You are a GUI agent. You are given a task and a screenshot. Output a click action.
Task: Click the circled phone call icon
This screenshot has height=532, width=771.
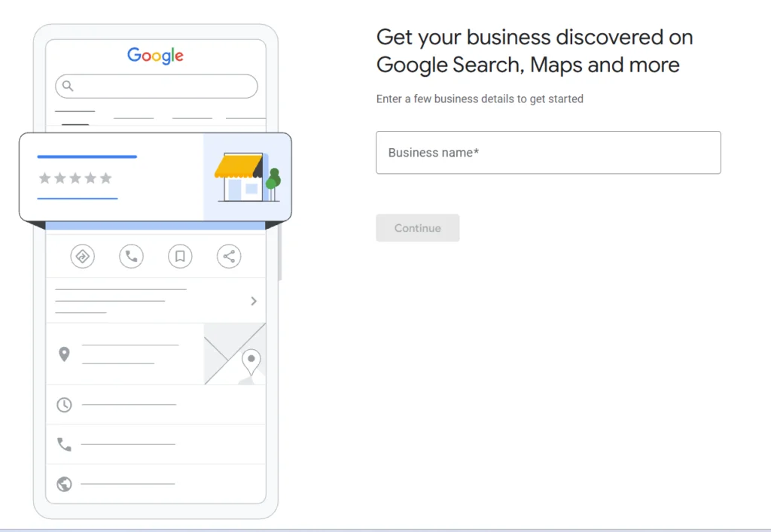point(131,257)
